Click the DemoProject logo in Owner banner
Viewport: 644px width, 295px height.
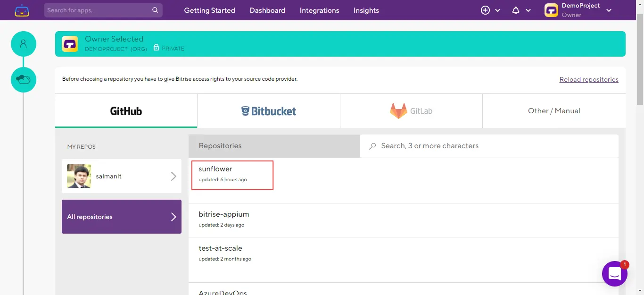click(70, 44)
